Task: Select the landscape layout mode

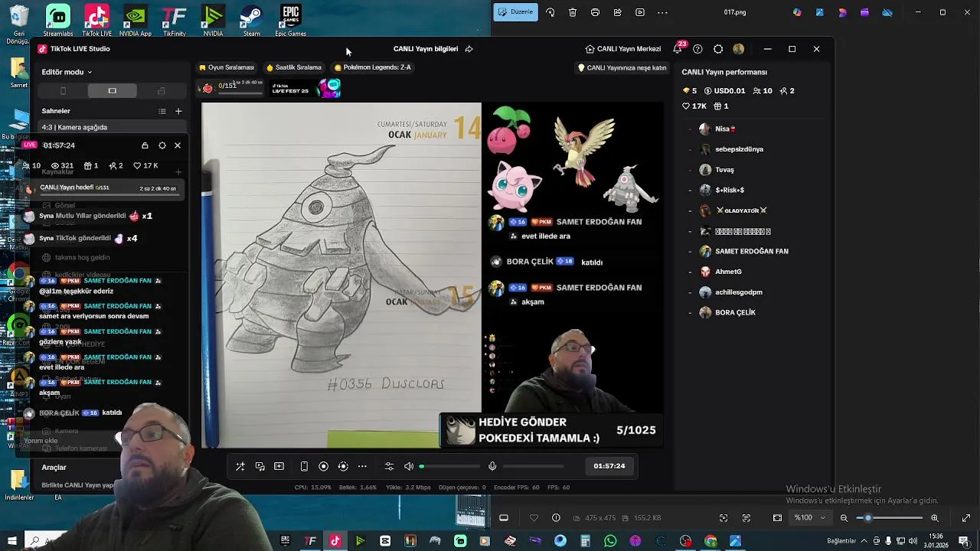Action: click(x=112, y=91)
